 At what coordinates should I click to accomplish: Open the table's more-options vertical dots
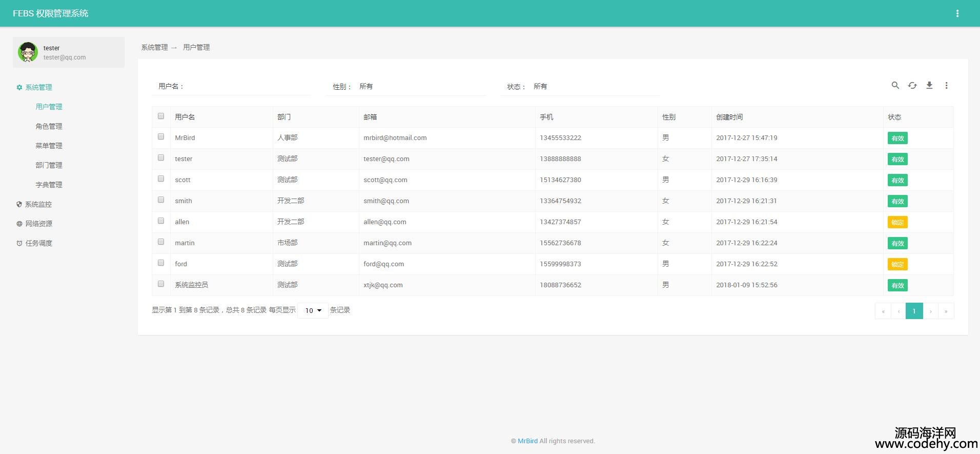pyautogui.click(x=946, y=86)
